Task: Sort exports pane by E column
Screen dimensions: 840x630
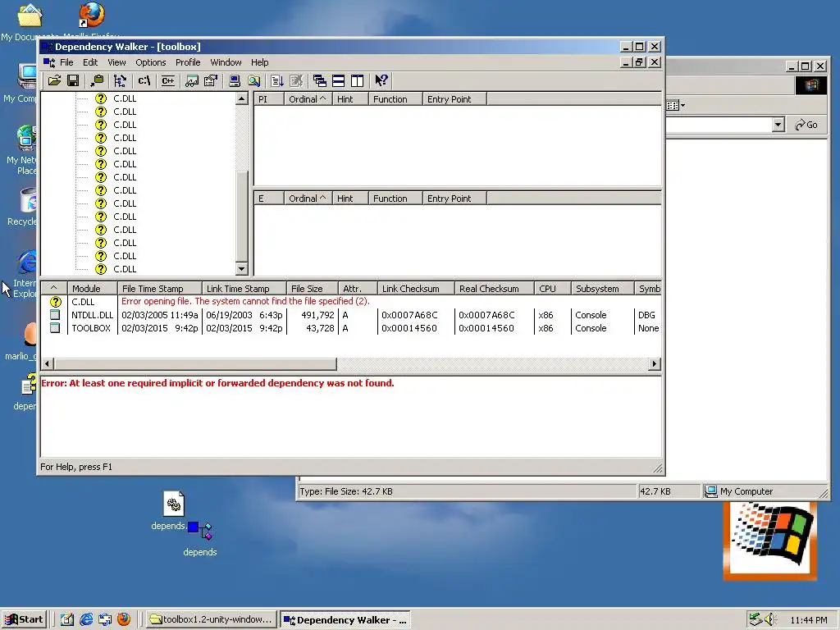Action: 268,199
